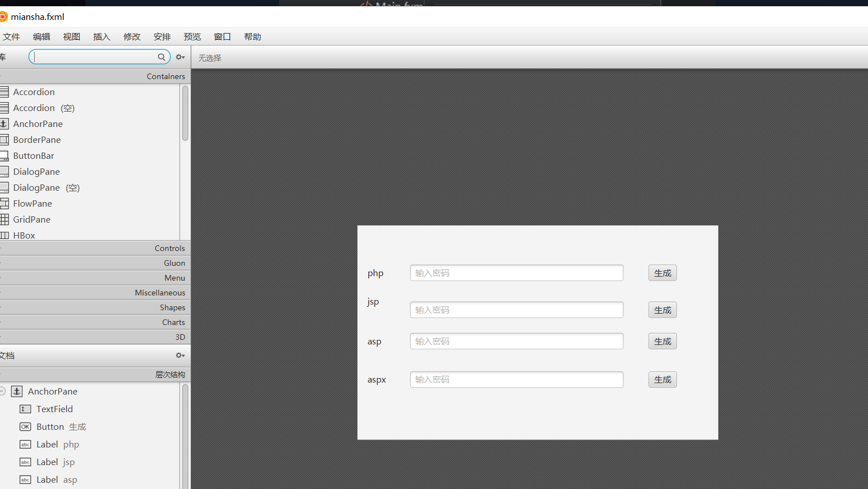The height and width of the screenshot is (489, 868).
Task: Expand the Menu library section
Action: pyautogui.click(x=95, y=278)
